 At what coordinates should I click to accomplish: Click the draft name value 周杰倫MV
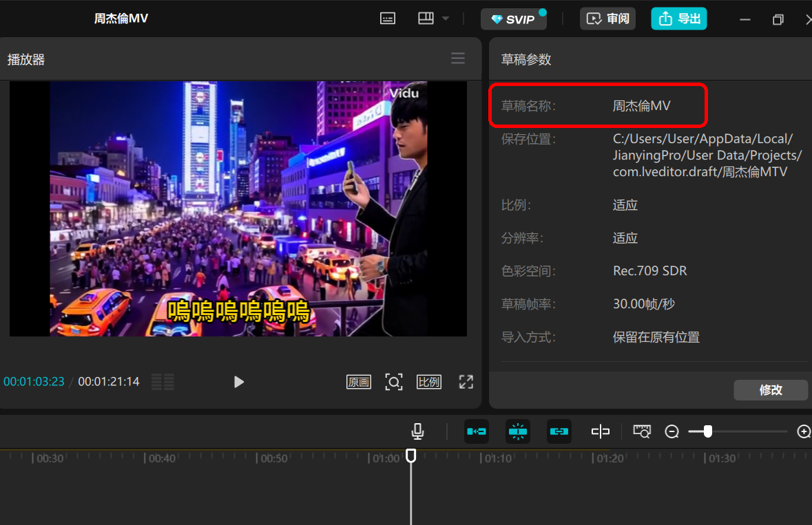[x=642, y=106]
